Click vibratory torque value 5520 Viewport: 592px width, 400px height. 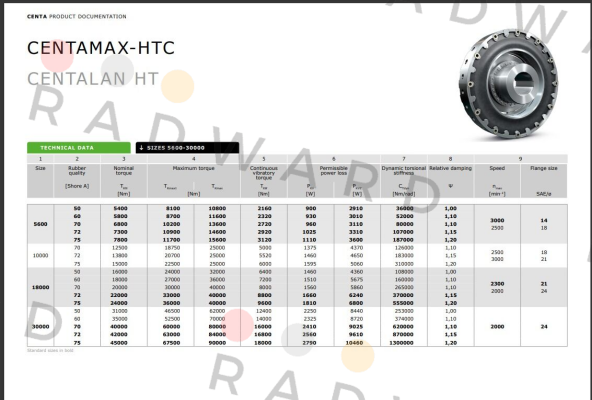pyautogui.click(x=265, y=256)
